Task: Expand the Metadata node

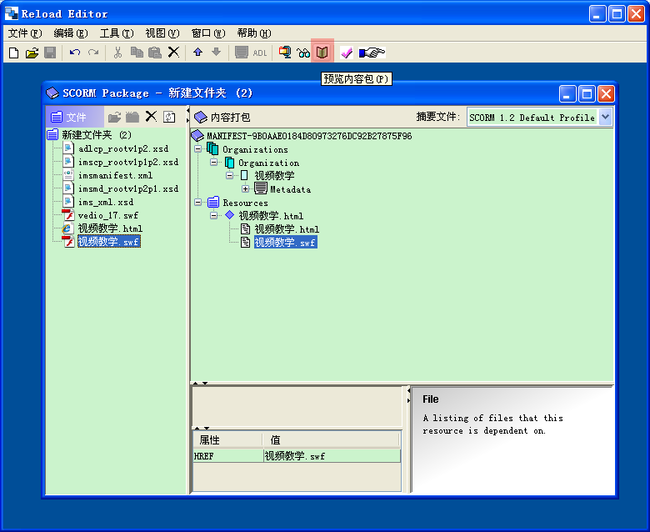Action: point(245,189)
